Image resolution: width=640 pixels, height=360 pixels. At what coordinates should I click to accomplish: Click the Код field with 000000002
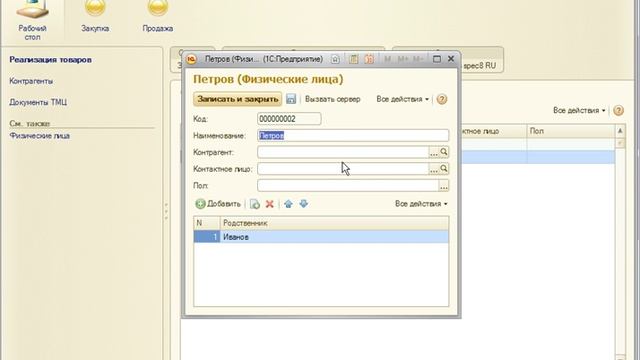(289, 119)
